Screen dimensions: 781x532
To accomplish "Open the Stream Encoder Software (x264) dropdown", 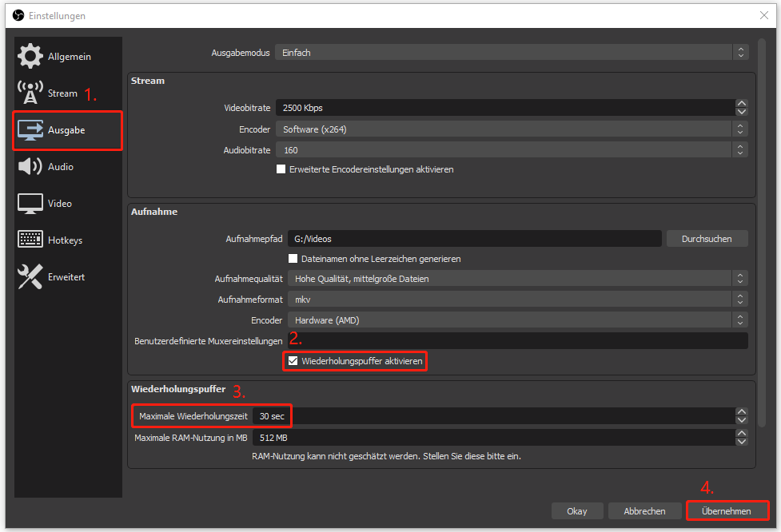I will coord(512,129).
